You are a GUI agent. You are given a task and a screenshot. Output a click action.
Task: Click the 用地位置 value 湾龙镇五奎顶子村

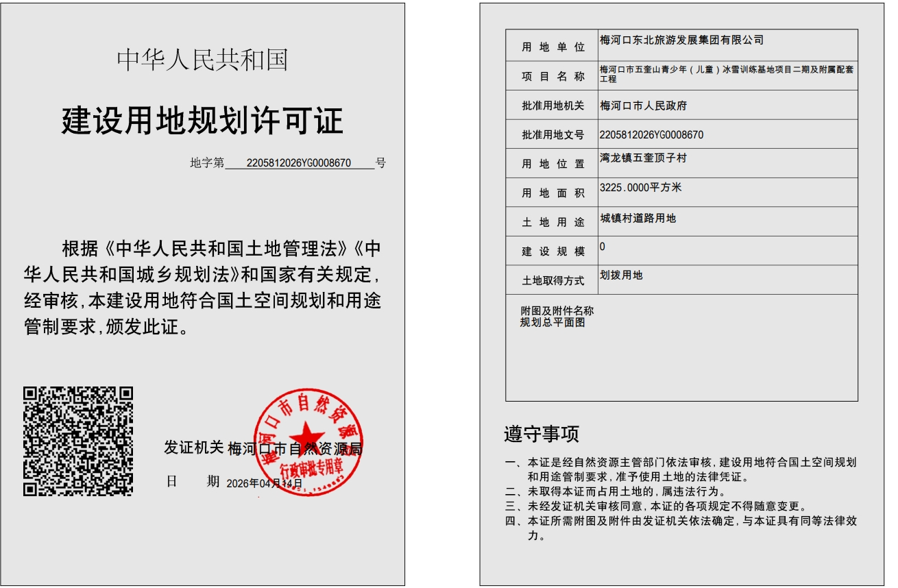click(643, 158)
